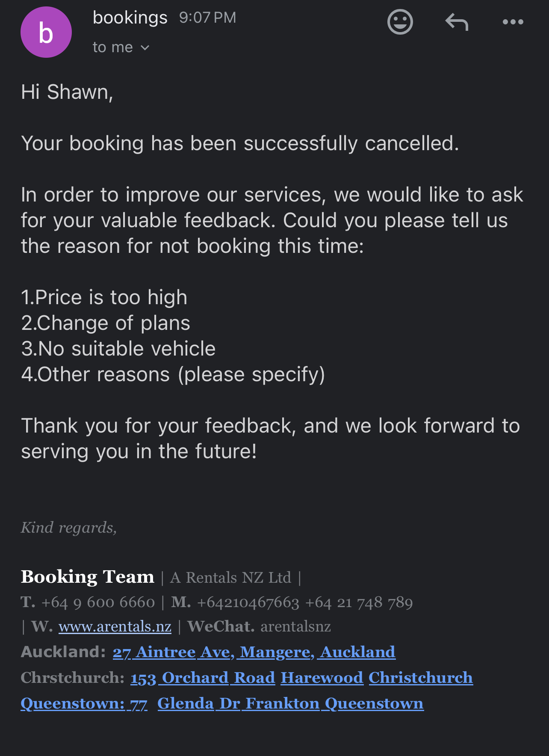Tap the telephone number +64 9 600 6660
The height and width of the screenshot is (756, 549).
(98, 602)
